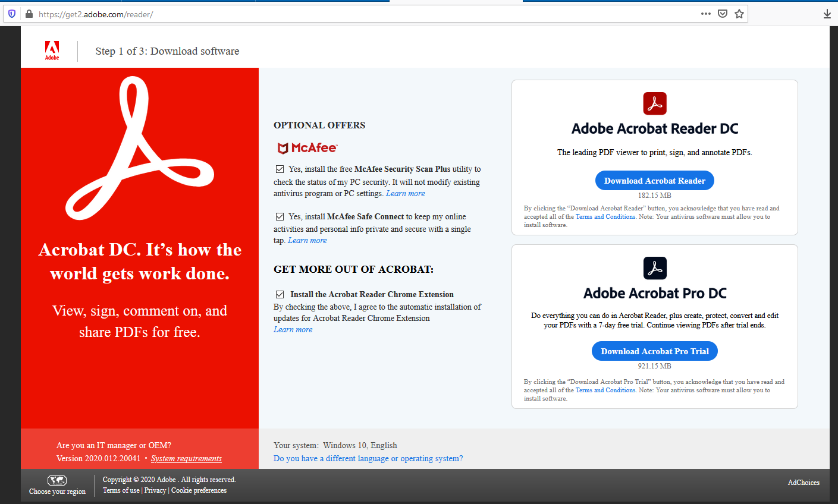Screen dimensions: 838x504
Task: Bookmark this page with the star icon
Action: (x=739, y=14)
